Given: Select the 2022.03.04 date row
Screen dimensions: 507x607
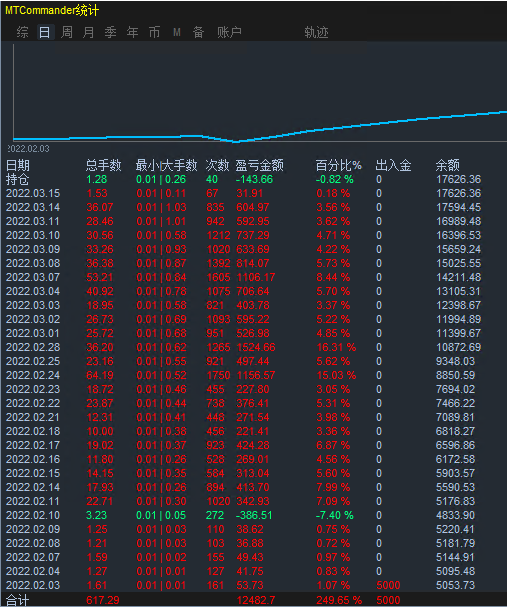Looking at the screenshot, I should pyautogui.click(x=33, y=291).
